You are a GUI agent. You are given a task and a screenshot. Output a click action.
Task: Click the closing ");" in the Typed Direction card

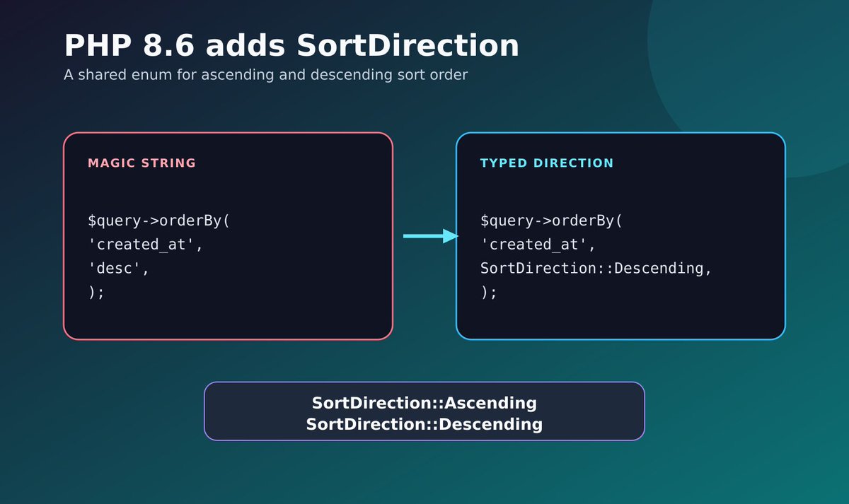(489, 293)
